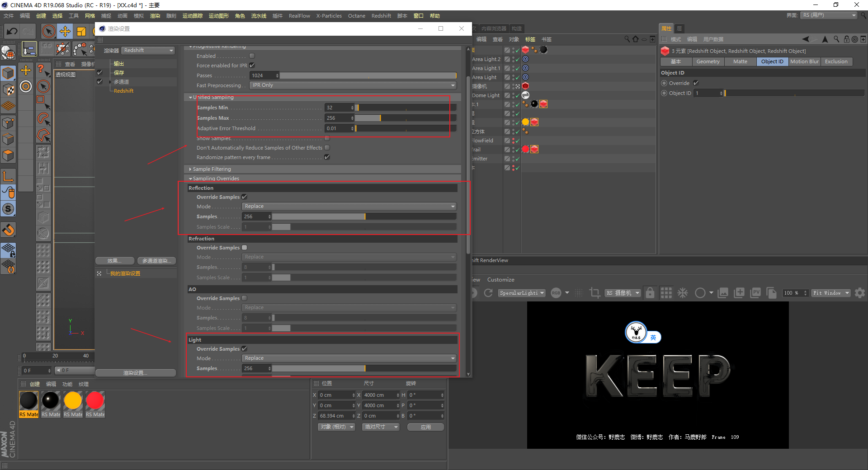Click the snapshot image icon in RenderView

coord(723,293)
